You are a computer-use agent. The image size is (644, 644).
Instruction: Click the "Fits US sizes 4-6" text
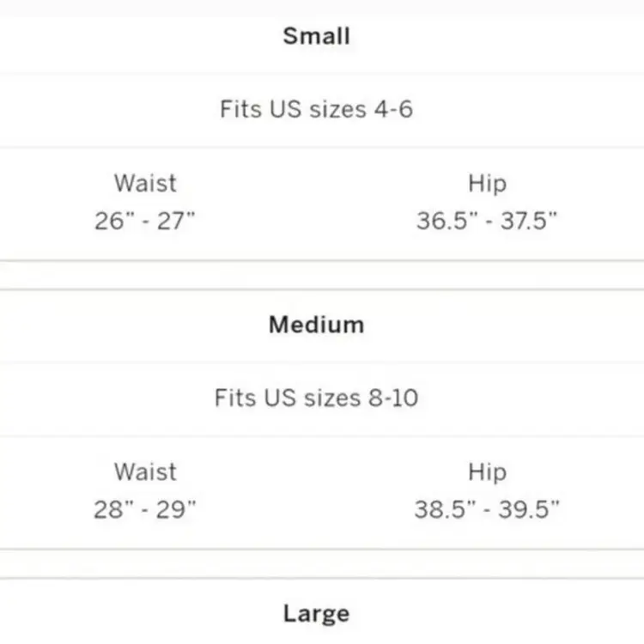[x=316, y=110]
